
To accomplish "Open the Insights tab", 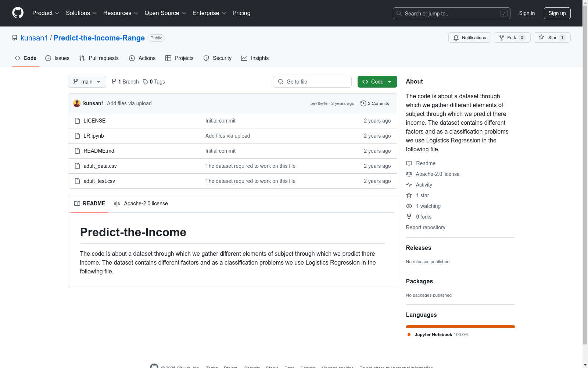I will (x=255, y=58).
